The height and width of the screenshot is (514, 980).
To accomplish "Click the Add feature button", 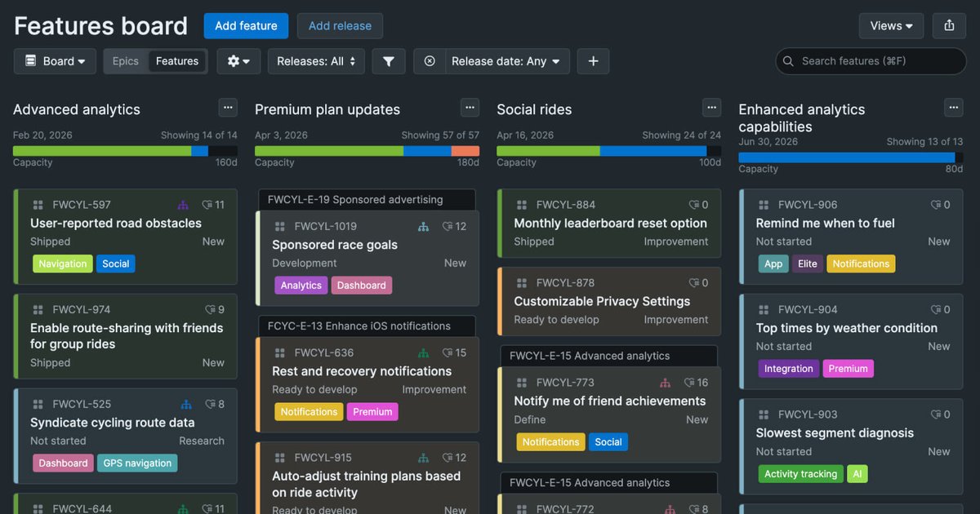I will 246,25.
